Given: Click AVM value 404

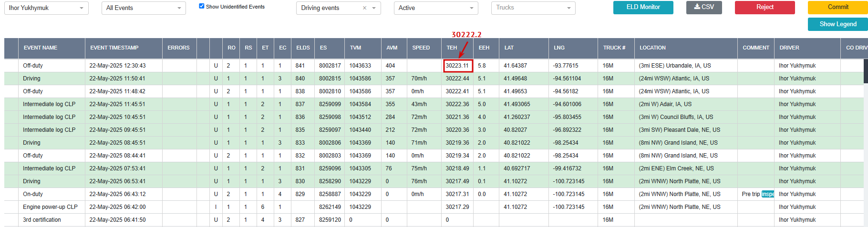Looking at the screenshot, I should click(390, 66).
